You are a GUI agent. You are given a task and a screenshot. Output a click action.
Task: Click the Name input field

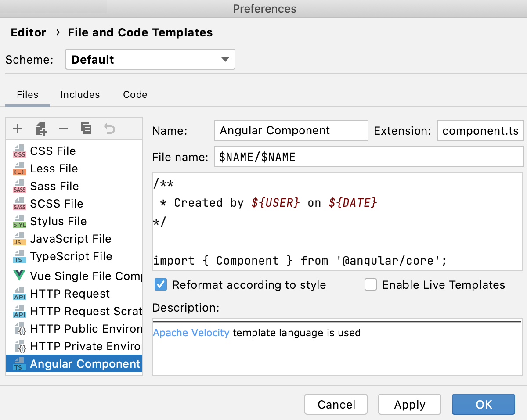tap(292, 130)
